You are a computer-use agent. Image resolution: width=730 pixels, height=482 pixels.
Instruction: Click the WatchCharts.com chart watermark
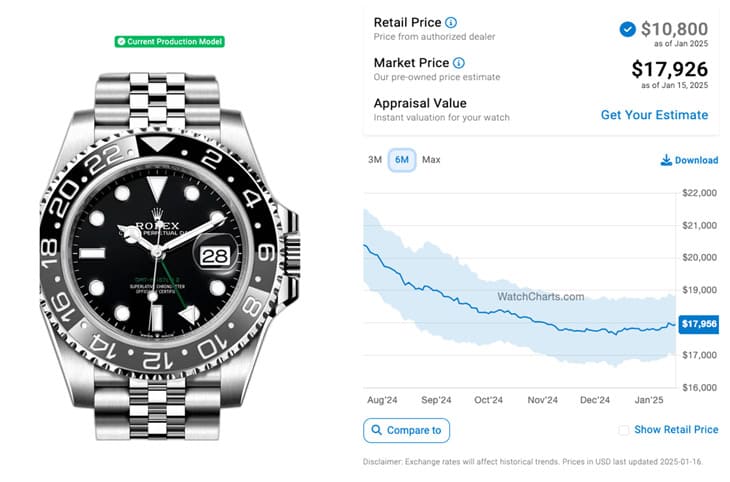[540, 297]
